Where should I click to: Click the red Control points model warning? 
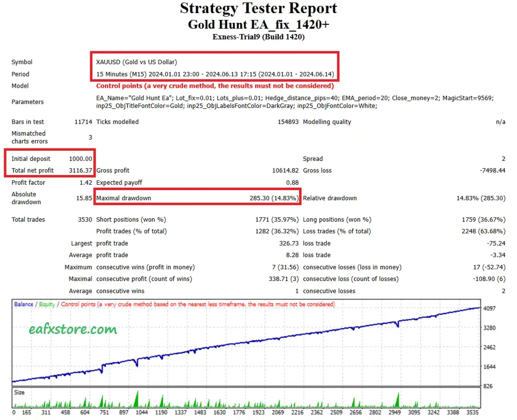tap(215, 86)
